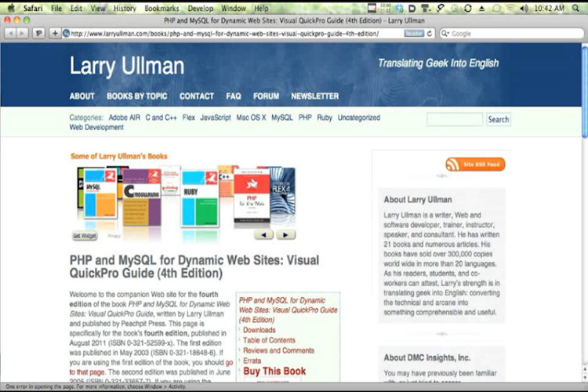The image size is (588, 392).
Task: Click the Reader button in address bar
Action: pyautogui.click(x=414, y=34)
